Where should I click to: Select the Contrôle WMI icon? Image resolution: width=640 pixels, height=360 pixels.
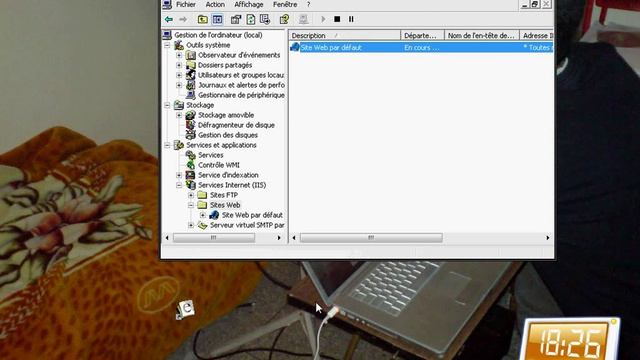(x=191, y=165)
